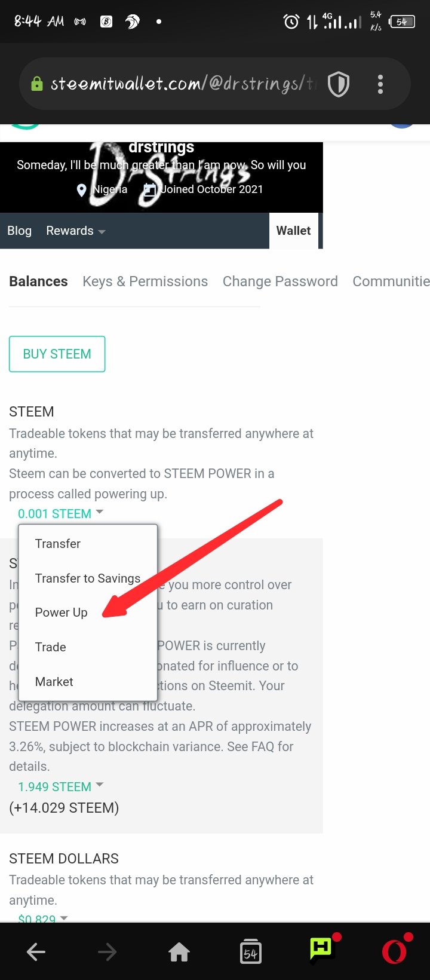Open the Rewards dropdown in profile bar
This screenshot has height=980, width=430.
75,231
